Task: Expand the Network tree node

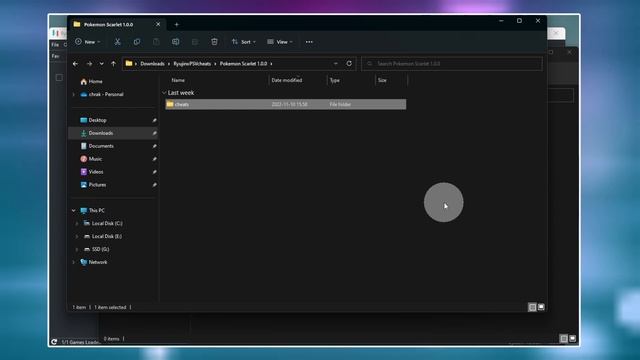Action: click(74, 262)
